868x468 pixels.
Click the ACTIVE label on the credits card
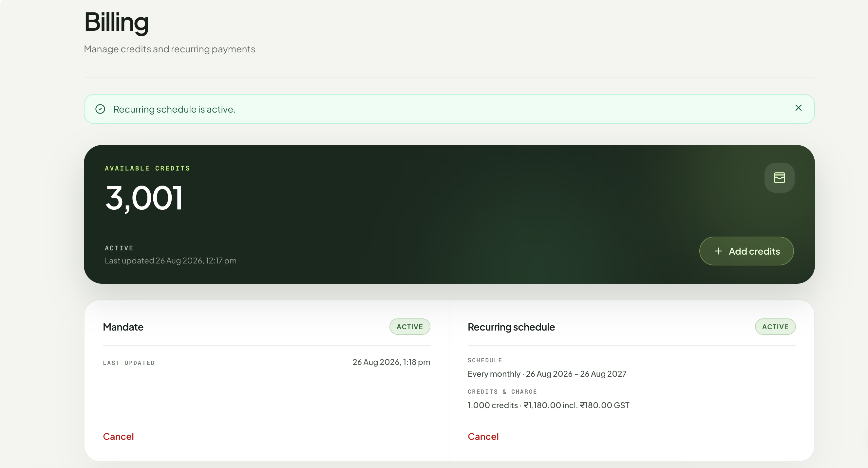coord(119,248)
